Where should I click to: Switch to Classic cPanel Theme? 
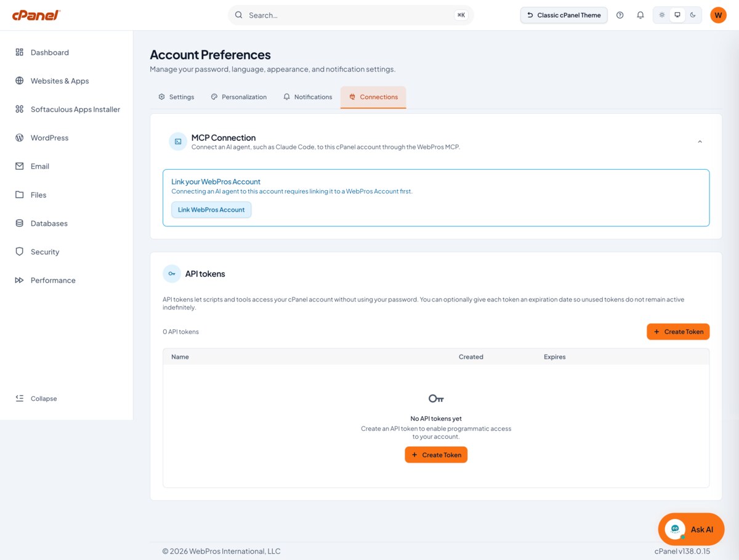[x=563, y=15]
